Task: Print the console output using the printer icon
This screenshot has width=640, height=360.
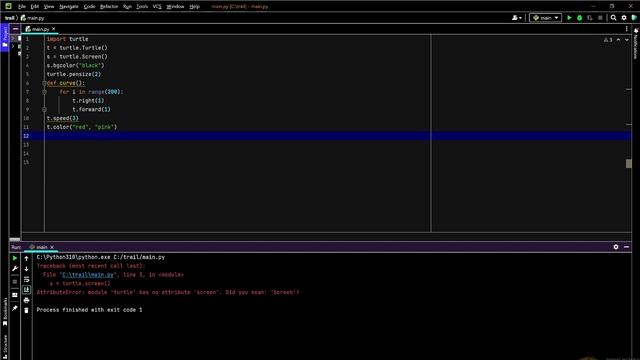Action: 27,300
